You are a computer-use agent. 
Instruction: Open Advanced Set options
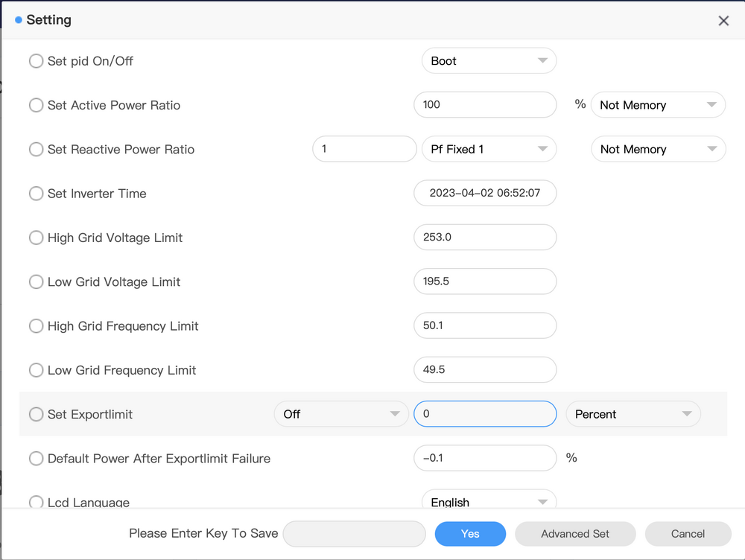[575, 533]
